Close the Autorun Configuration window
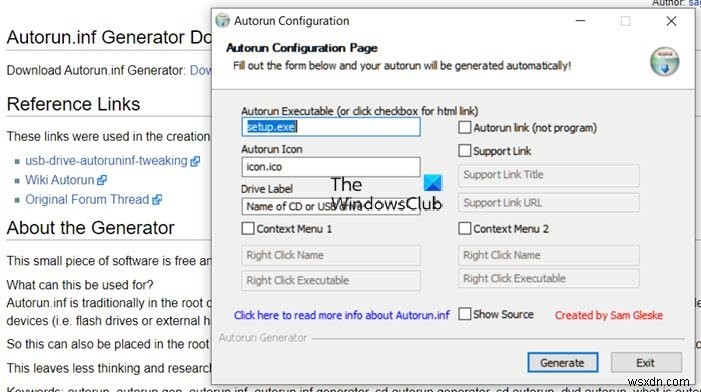This screenshot has width=701, height=392. pos(671,21)
